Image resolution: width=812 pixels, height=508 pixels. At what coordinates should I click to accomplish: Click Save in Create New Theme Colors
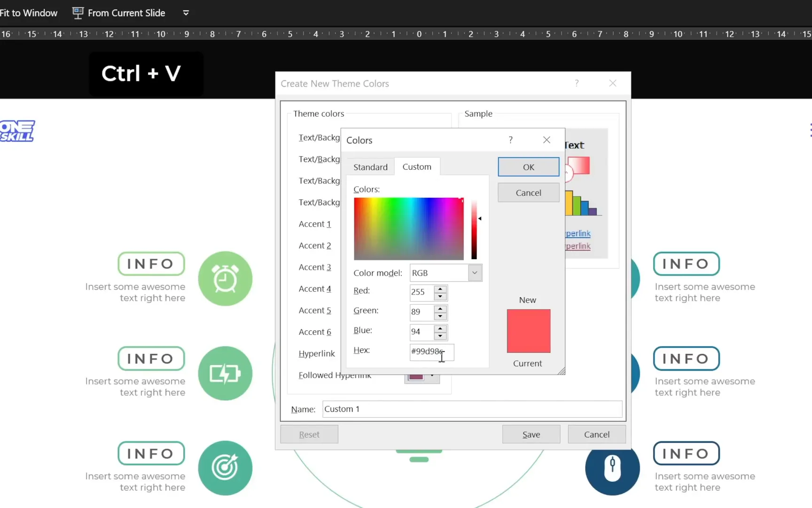[x=531, y=435]
